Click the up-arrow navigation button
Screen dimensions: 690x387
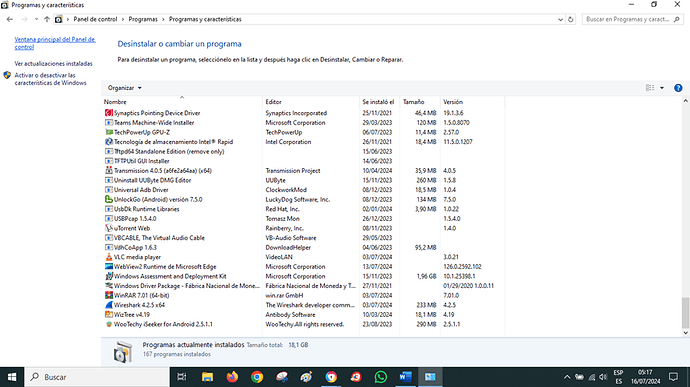pos(47,19)
